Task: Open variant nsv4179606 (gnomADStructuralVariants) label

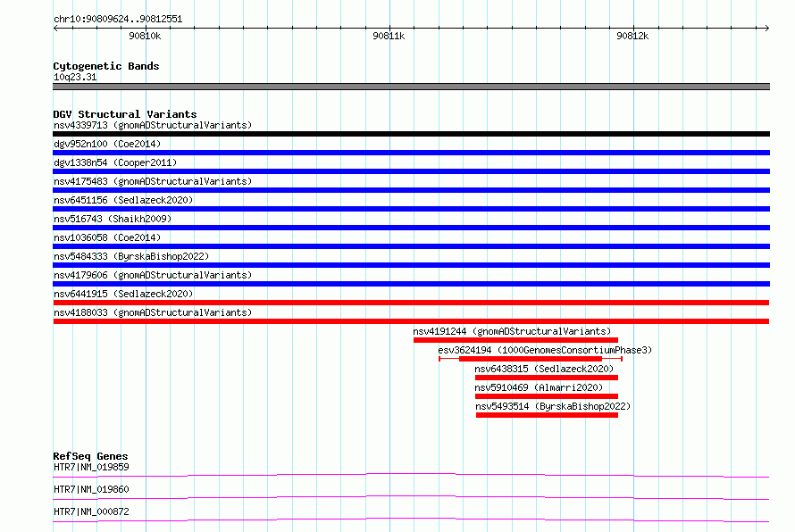Action: click(x=153, y=275)
